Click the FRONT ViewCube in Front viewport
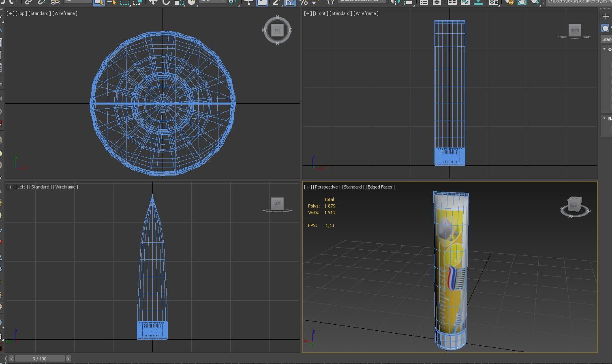This screenshot has height=364, width=612. (575, 30)
